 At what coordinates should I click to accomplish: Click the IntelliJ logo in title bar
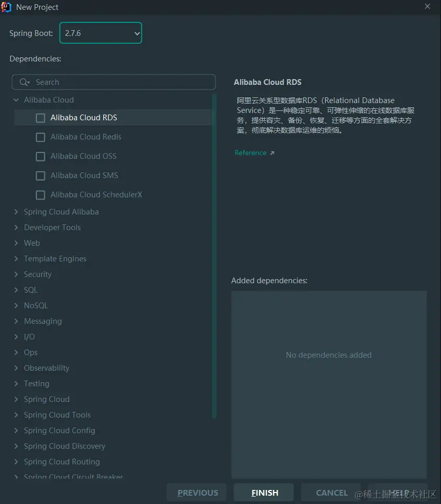[x=6, y=7]
